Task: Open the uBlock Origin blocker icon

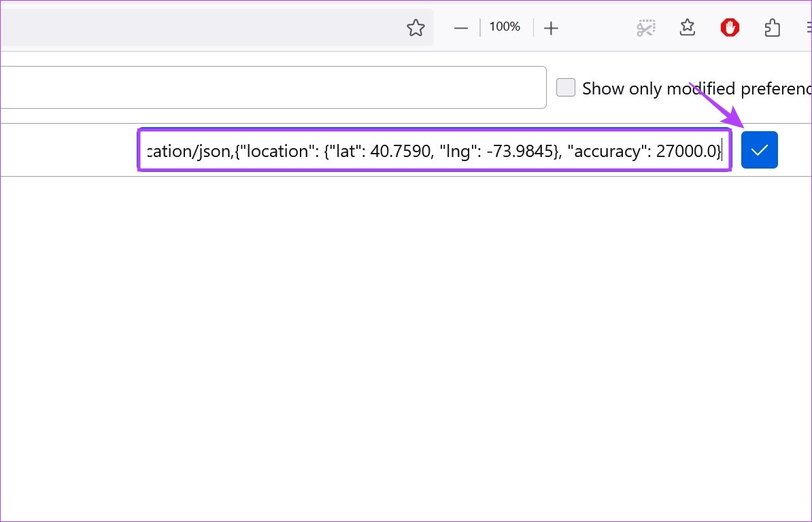Action: pos(730,27)
